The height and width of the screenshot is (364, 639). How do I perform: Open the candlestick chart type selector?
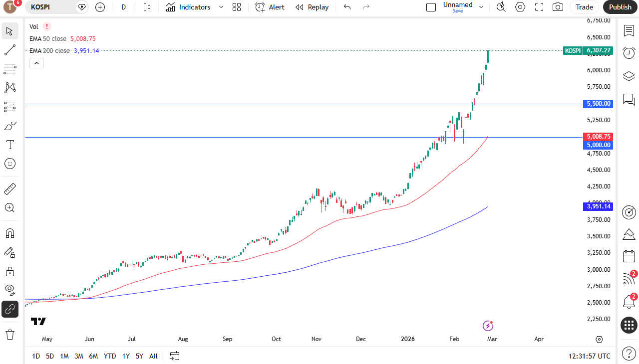point(146,7)
